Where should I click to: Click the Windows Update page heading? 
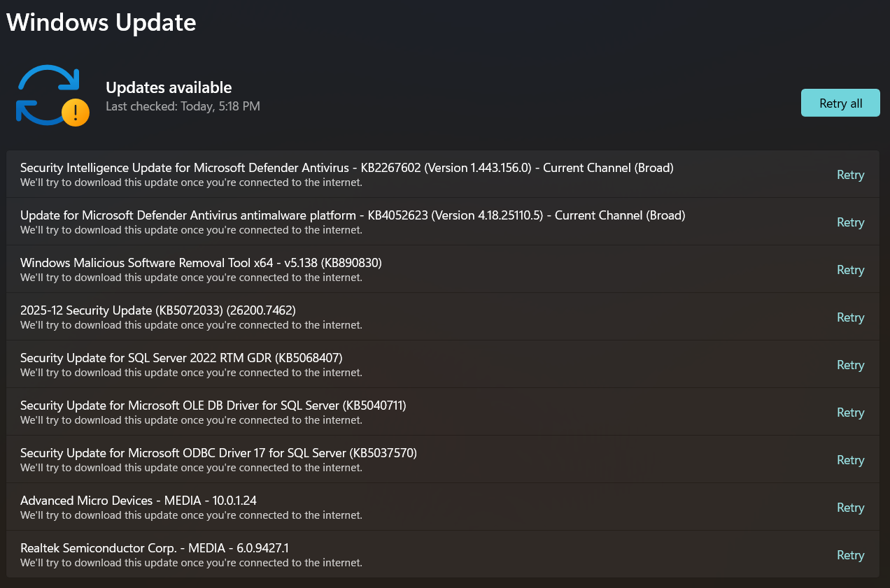coord(101,22)
